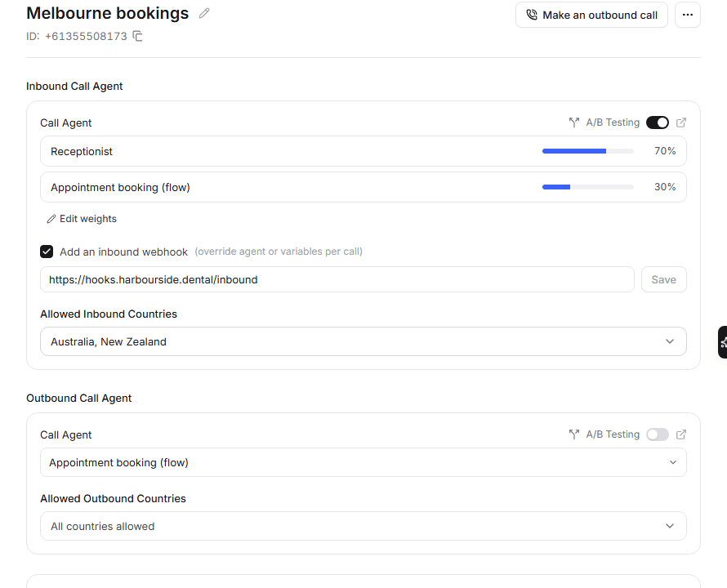Click the Receptionist 70% weight bar
This screenshot has height=588, width=727.
click(588, 151)
